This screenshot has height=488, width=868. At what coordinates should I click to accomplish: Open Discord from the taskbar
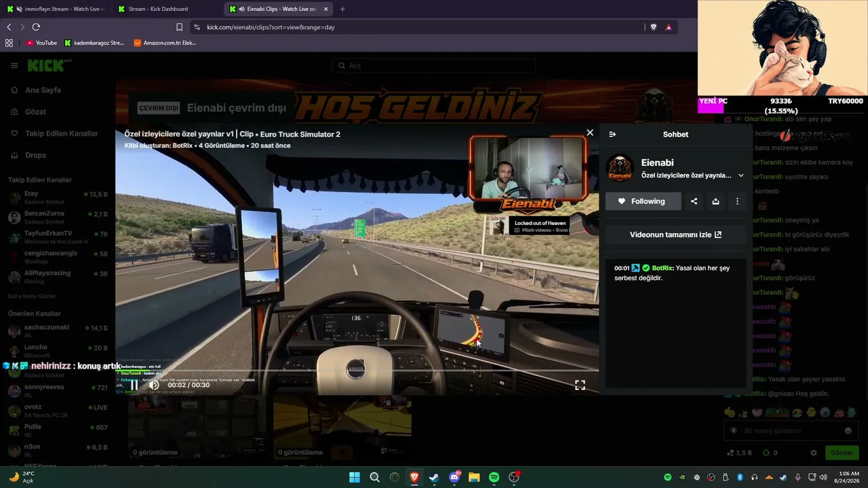pyautogui.click(x=454, y=477)
